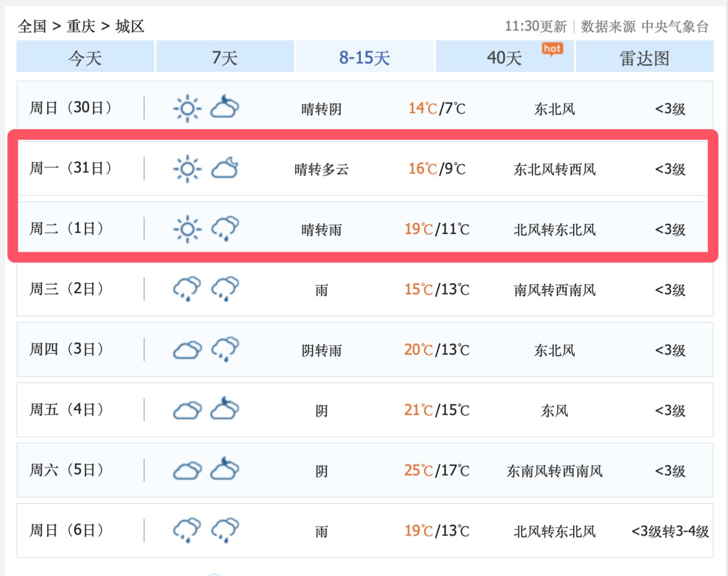
Task: Click the 重庆 breadcrumb link
Action: 81,26
